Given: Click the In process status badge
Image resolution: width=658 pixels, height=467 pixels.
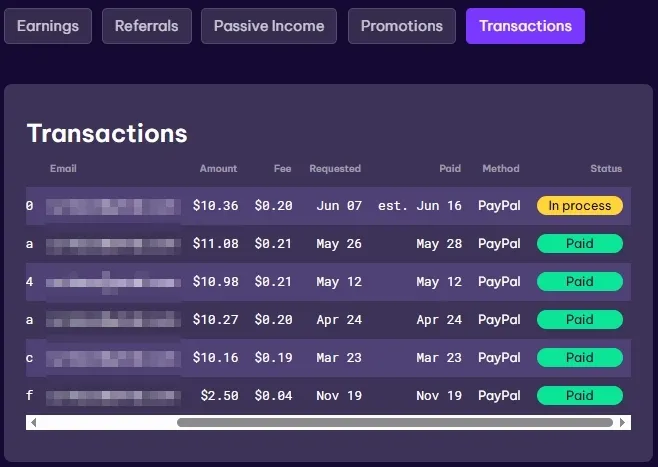Looking at the screenshot, I should (580, 206).
